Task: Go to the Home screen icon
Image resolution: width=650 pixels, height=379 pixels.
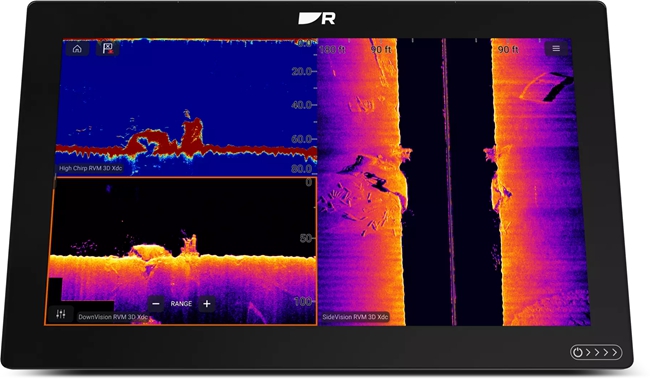Action: (x=77, y=49)
